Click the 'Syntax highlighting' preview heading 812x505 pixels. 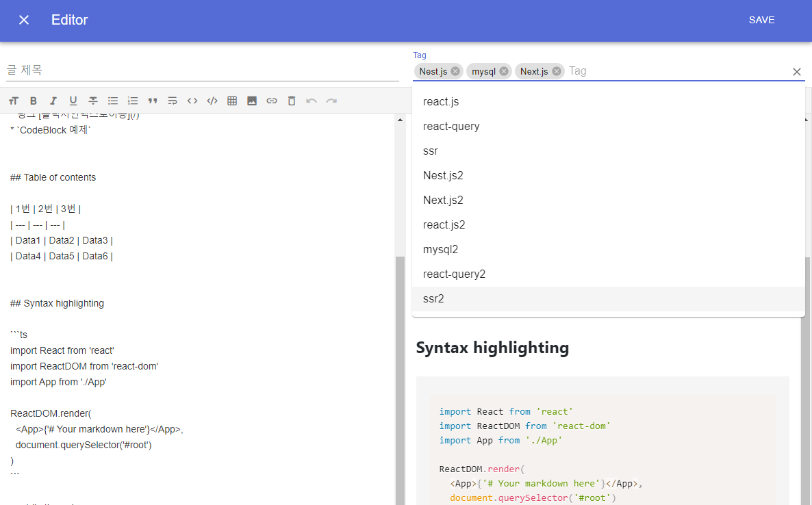tap(492, 348)
